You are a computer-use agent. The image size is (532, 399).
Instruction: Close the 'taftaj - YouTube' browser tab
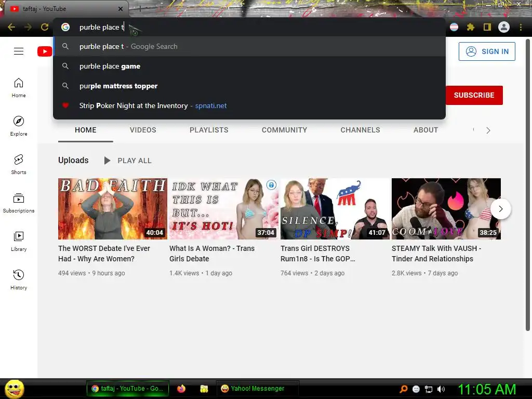(x=121, y=9)
